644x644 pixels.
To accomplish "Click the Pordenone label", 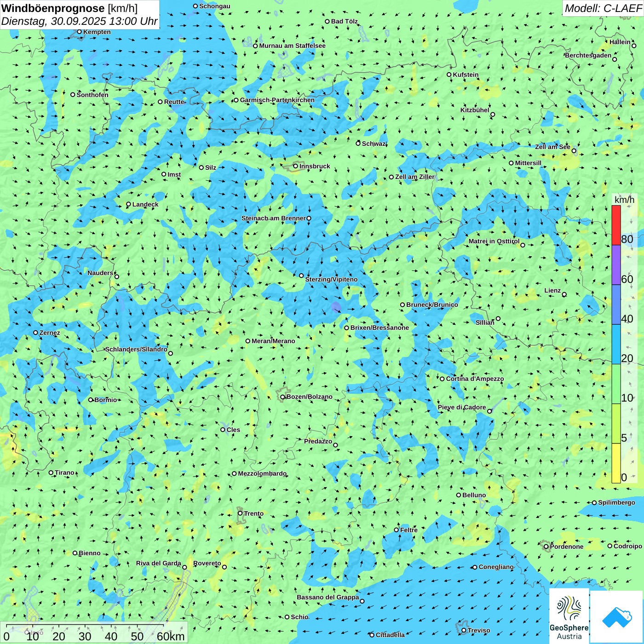I will (x=567, y=546).
